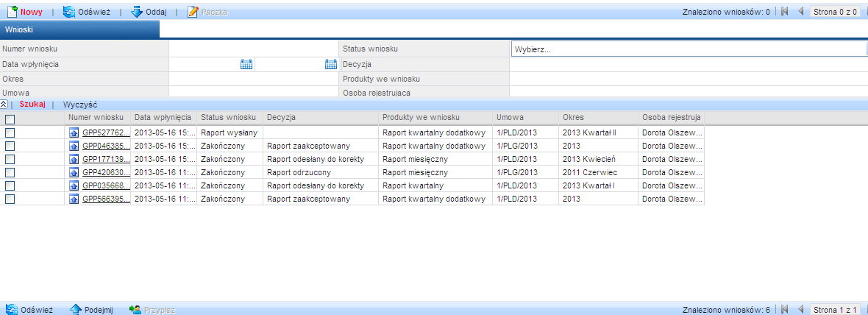Viewport: 868px width, 315px height.
Task: Collapse the search filter panel
Action: (4, 104)
